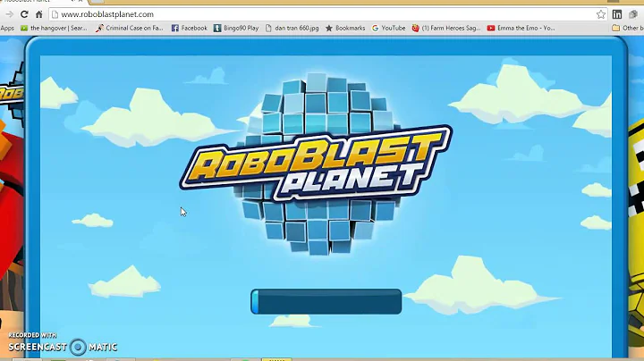
Task: Go to the browser home page icon
Action: (39, 14)
